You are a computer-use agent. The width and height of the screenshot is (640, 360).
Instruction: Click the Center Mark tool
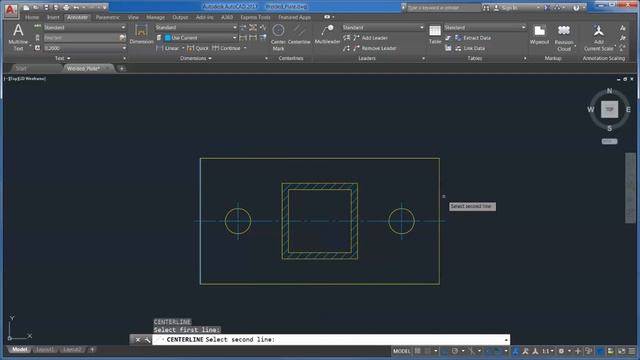278,37
